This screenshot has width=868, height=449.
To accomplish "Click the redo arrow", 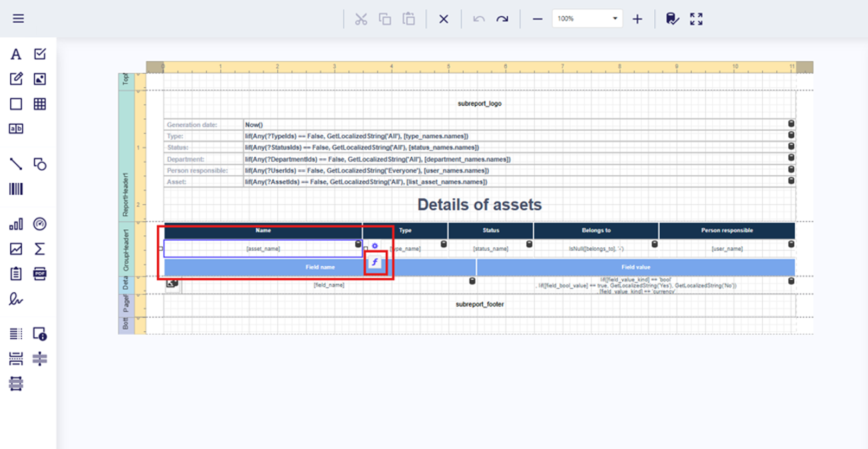I will (x=502, y=19).
